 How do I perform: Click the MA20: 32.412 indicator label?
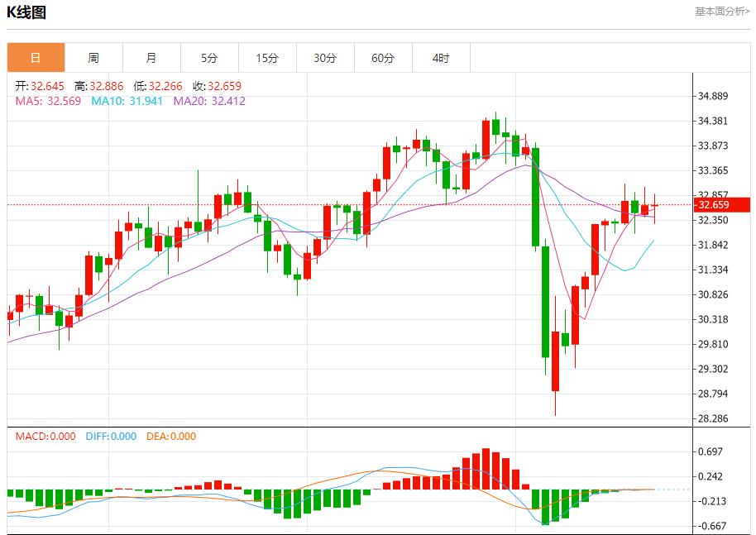point(209,101)
